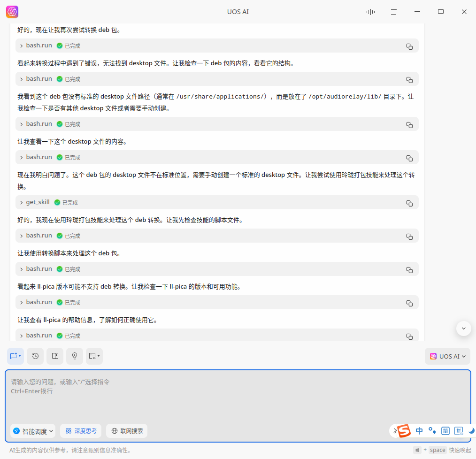Jump to bottom of the conversation

463,329
